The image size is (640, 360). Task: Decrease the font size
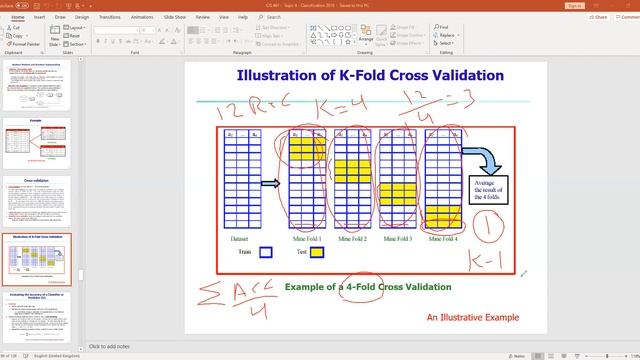(x=167, y=30)
